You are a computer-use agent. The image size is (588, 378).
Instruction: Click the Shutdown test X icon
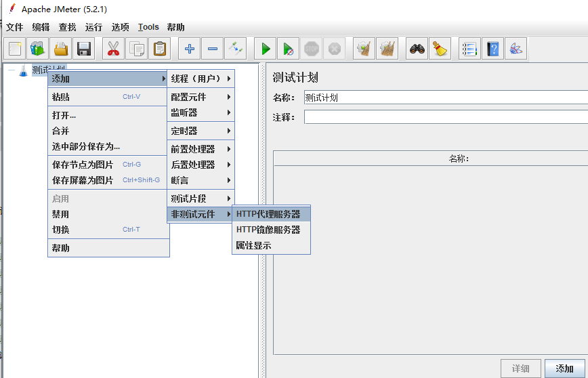[x=334, y=49]
